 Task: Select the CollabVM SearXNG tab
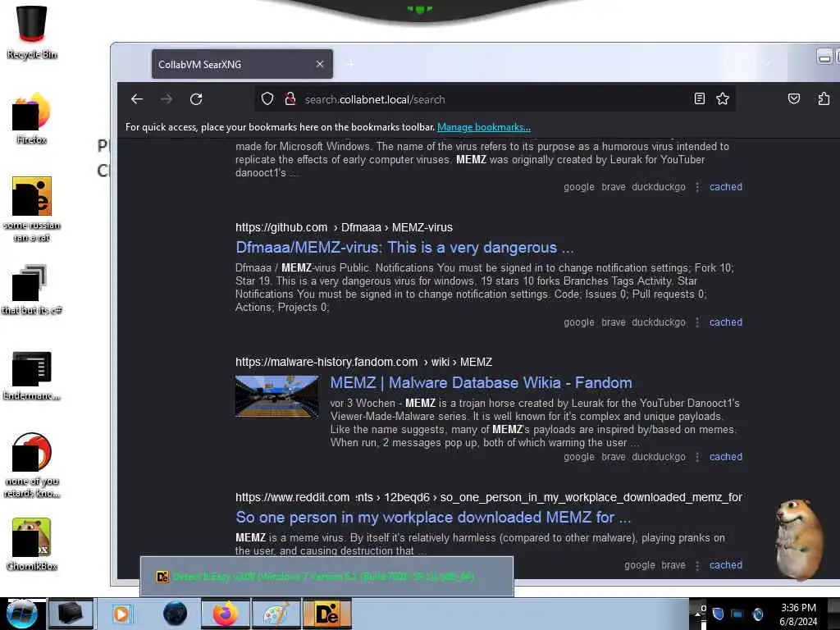(x=242, y=64)
